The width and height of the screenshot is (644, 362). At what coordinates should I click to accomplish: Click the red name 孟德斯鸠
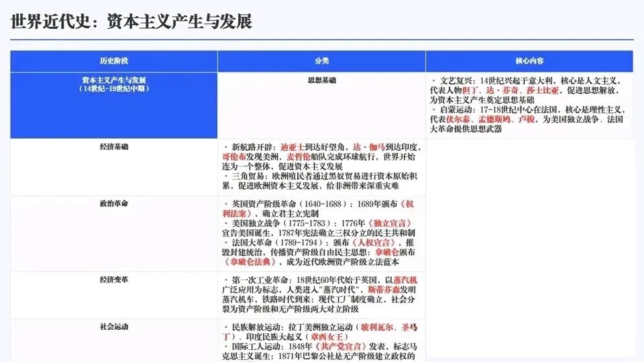pos(494,119)
